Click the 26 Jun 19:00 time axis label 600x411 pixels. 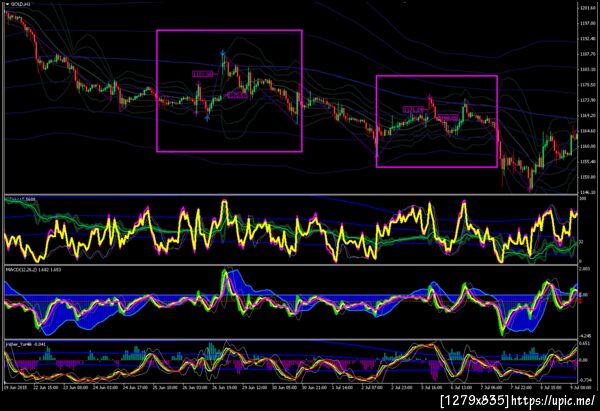pos(225,387)
